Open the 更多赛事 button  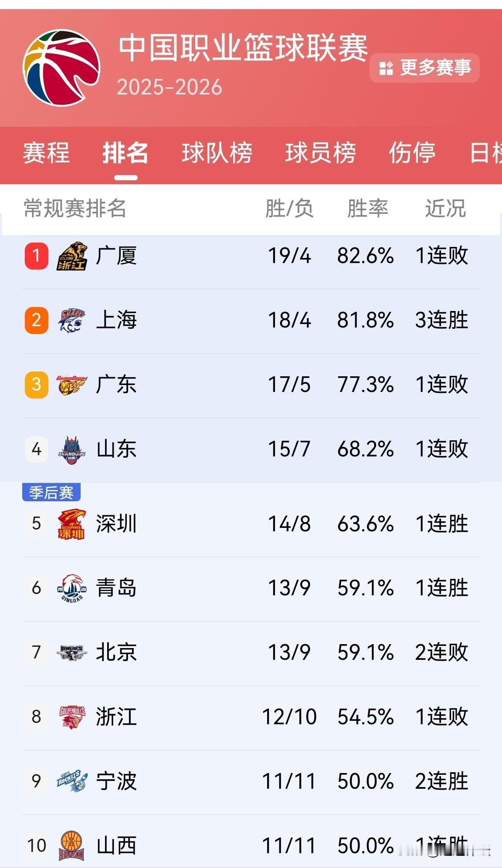click(424, 68)
